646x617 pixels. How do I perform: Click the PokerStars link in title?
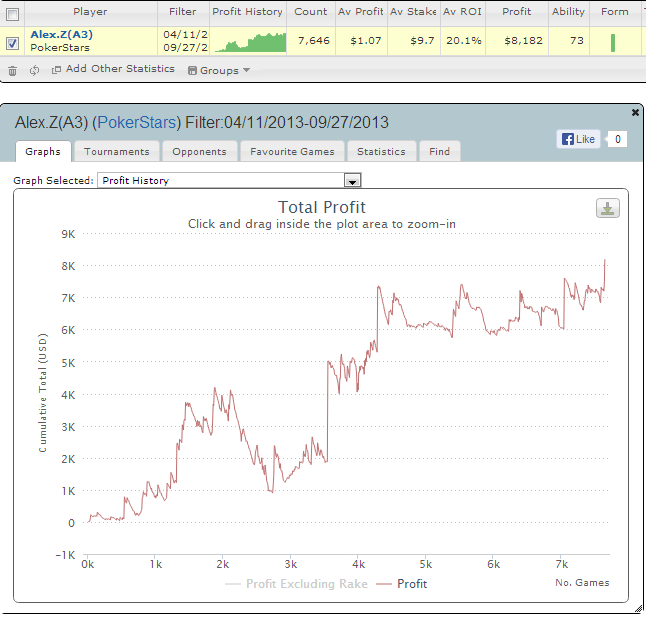pyautogui.click(x=137, y=122)
